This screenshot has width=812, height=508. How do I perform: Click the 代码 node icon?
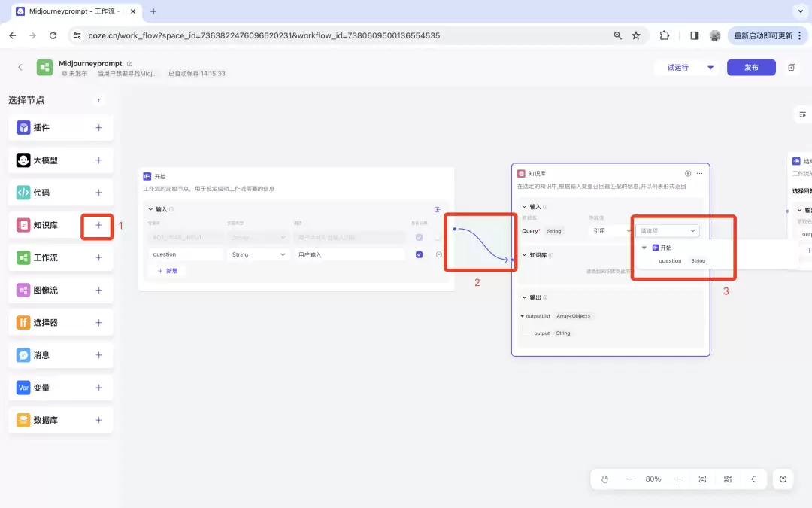coord(23,193)
